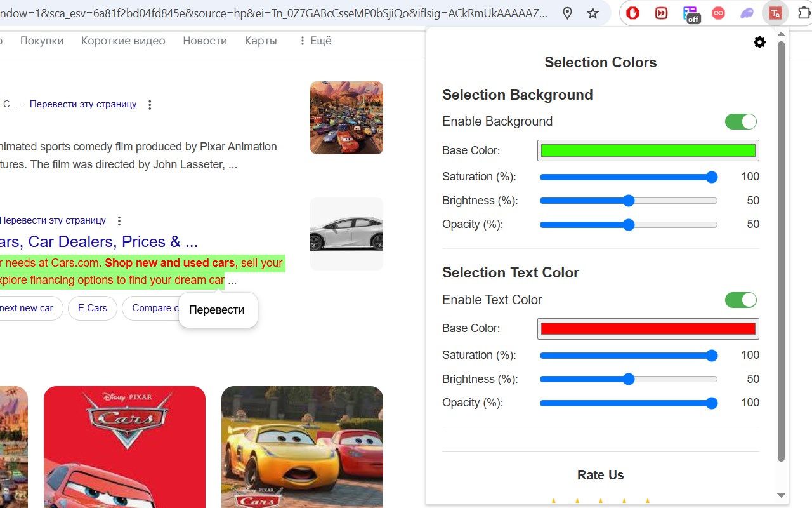Open the Extensions puzzle-piece menu
This screenshot has height=508, width=812.
[x=804, y=13]
